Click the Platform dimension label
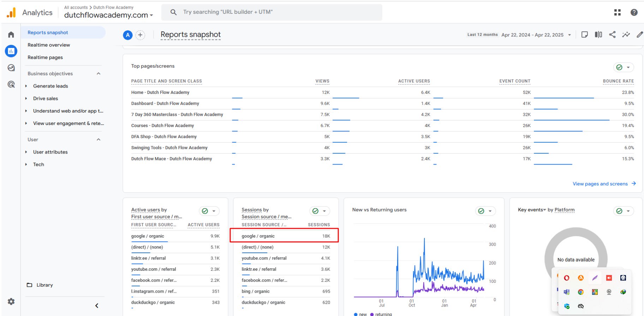This screenshot has height=316, width=644. tap(565, 210)
